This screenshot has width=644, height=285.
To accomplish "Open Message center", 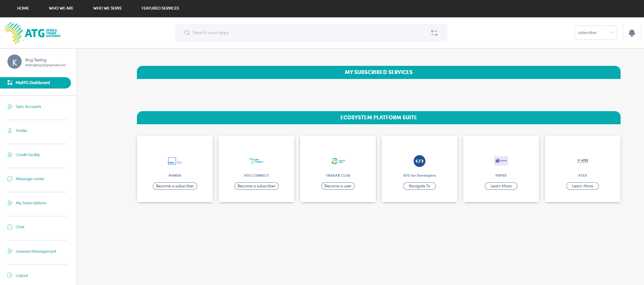I will pos(30,179).
